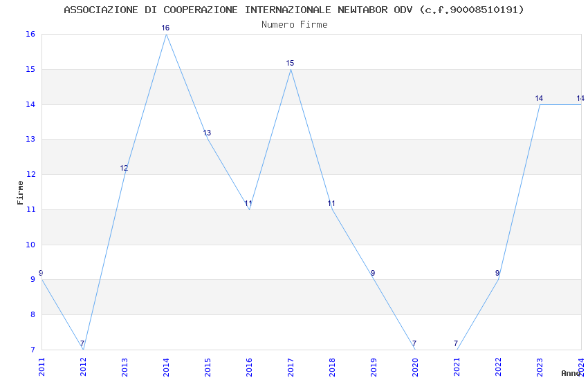Click data label 15 at the 2017 peak
588x380 pixels.
pyautogui.click(x=290, y=63)
